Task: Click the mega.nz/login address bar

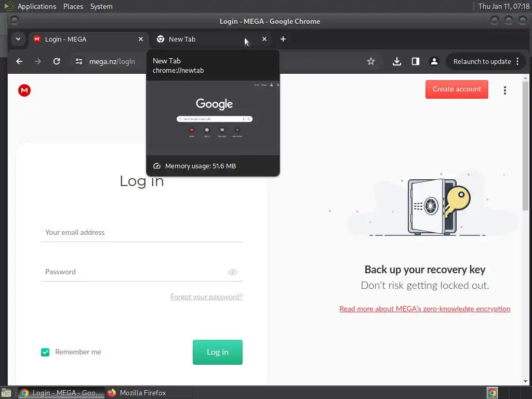Action: (112, 61)
